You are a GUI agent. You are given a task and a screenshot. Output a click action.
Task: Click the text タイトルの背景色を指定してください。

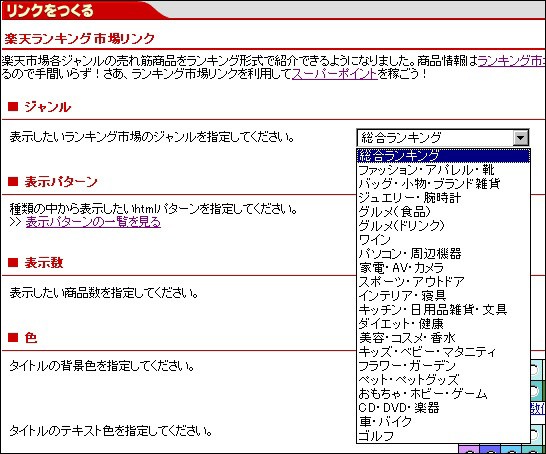(102, 366)
